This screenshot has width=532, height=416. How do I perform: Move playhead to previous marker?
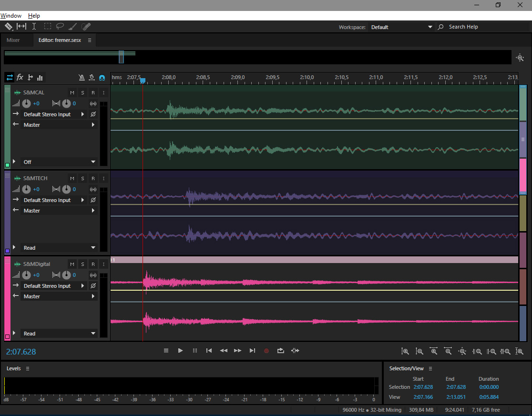click(x=209, y=351)
